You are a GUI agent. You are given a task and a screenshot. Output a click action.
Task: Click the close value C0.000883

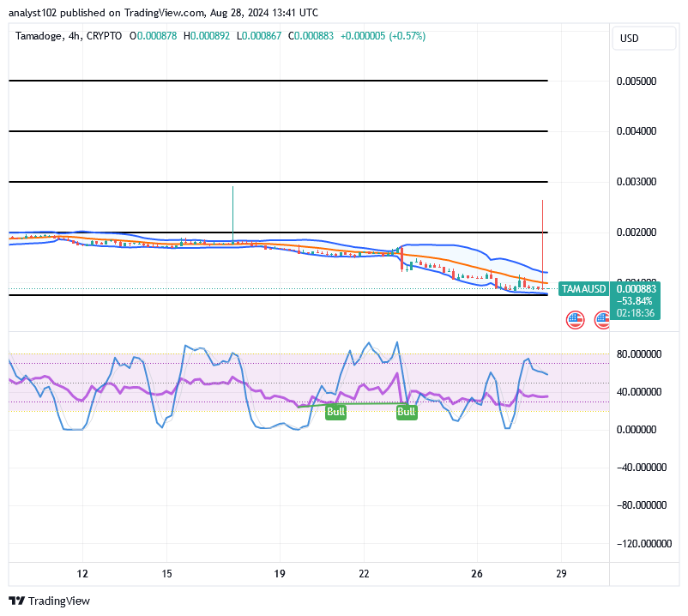pyautogui.click(x=311, y=36)
